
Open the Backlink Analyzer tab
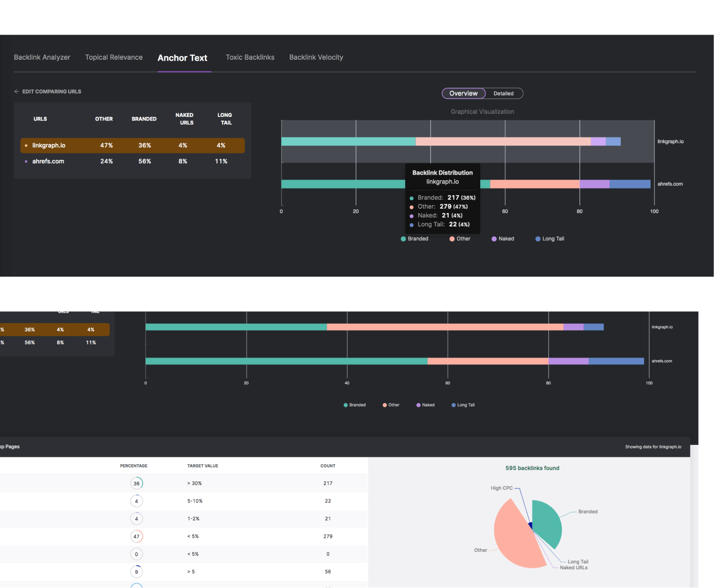coord(42,57)
